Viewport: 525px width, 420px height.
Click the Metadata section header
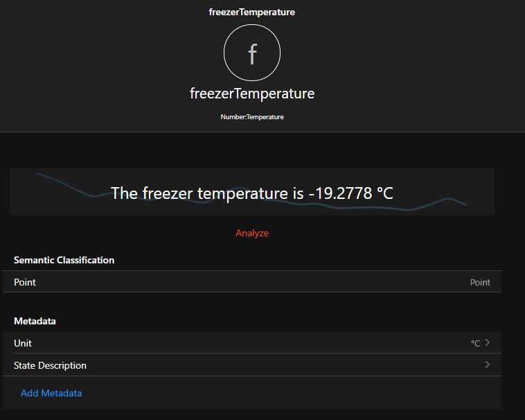coord(35,321)
